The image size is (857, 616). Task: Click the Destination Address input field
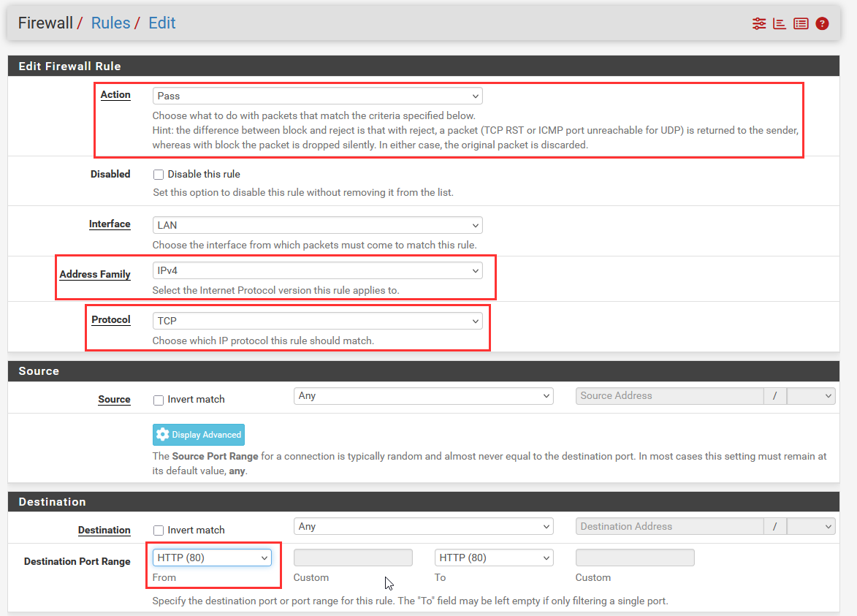pyautogui.click(x=669, y=527)
